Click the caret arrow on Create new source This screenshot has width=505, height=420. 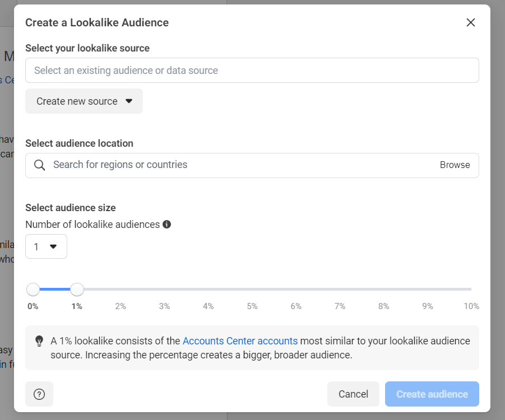pyautogui.click(x=129, y=101)
